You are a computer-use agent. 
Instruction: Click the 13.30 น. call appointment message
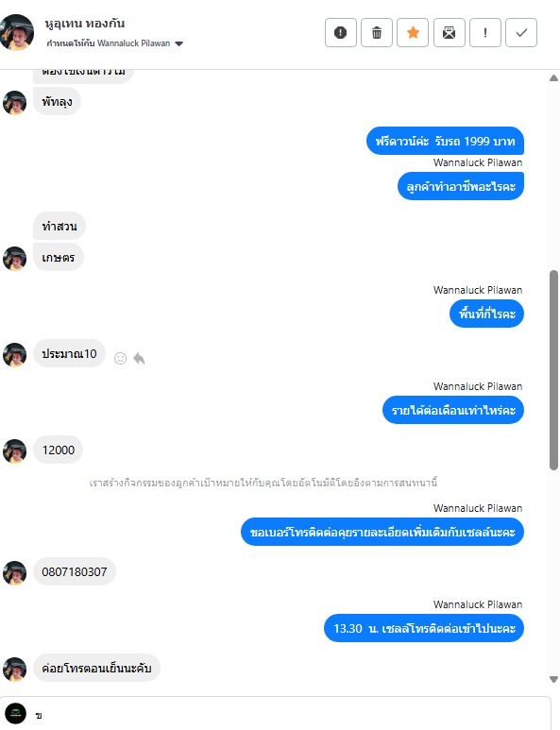[x=424, y=628]
